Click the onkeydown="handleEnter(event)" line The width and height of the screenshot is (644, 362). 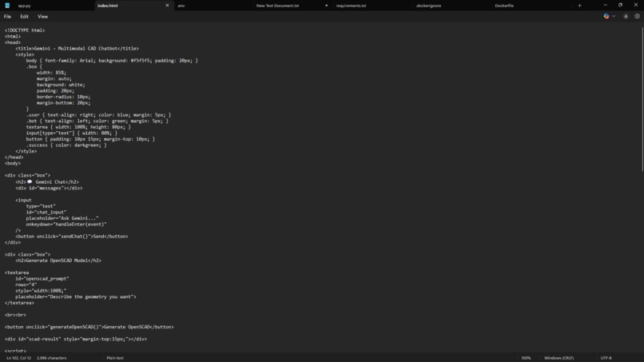66,225
